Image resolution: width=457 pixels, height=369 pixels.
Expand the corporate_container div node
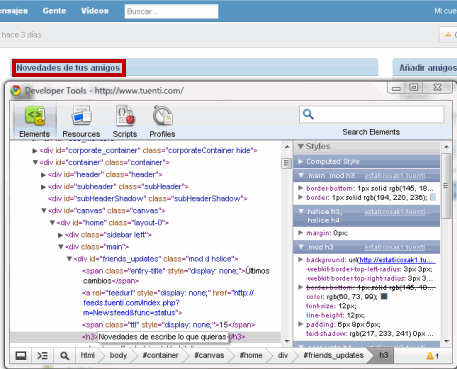click(35, 151)
